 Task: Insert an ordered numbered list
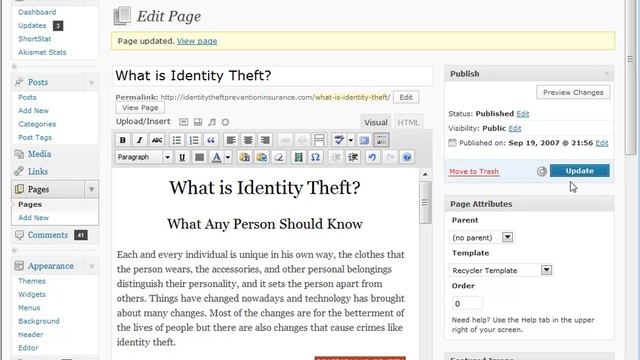pyautogui.click(x=194, y=140)
